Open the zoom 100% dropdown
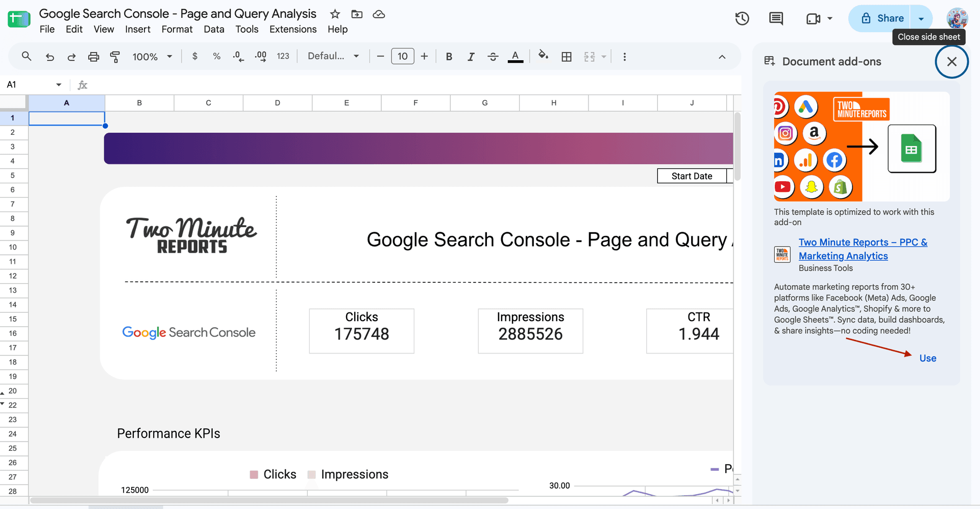 tap(152, 57)
